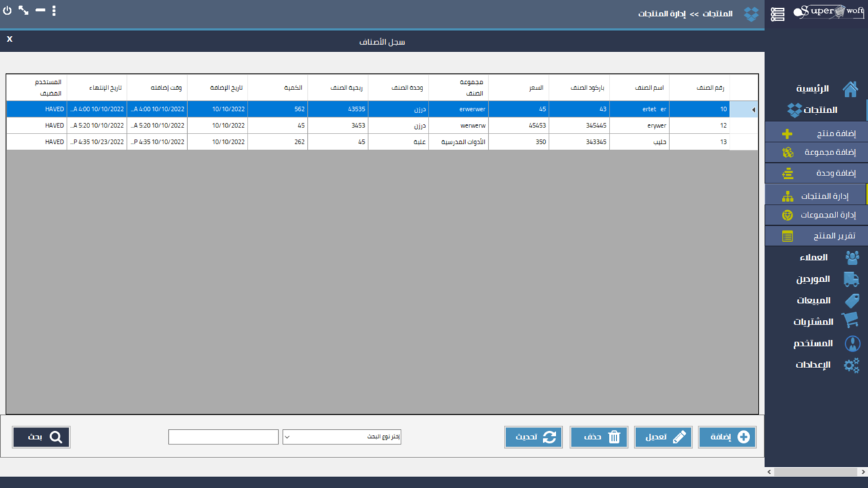Click the Add Group (إضافة مجموعة) icon
868x488 pixels.
tap(787, 152)
